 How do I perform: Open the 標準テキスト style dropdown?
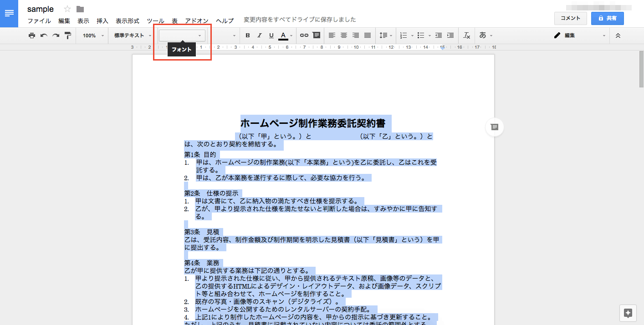coord(133,36)
